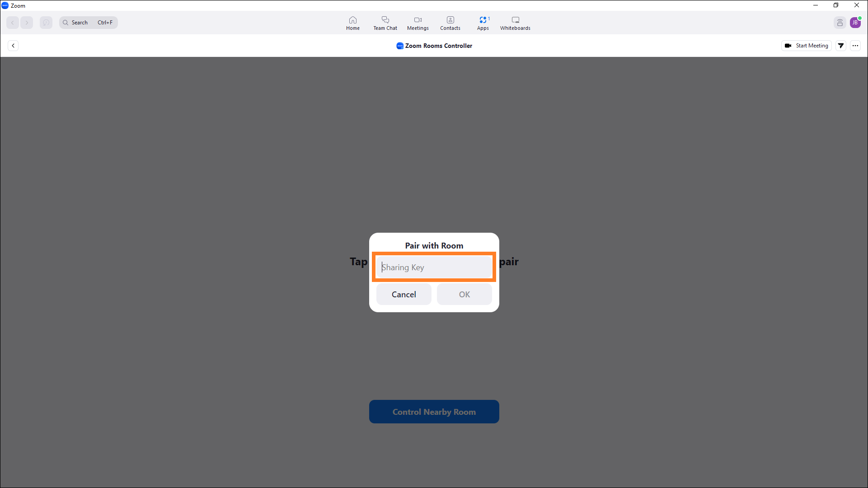Click Control Nearby Room button

[x=434, y=412]
